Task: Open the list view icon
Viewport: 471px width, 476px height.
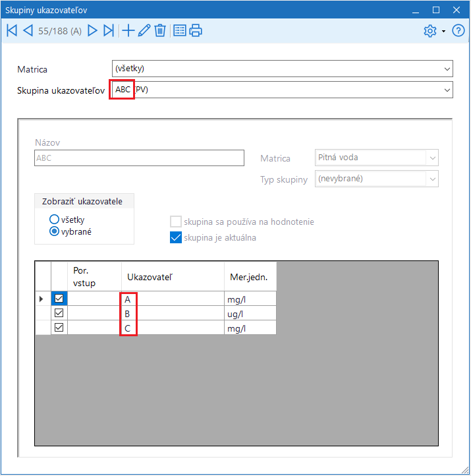Action: pyautogui.click(x=180, y=30)
